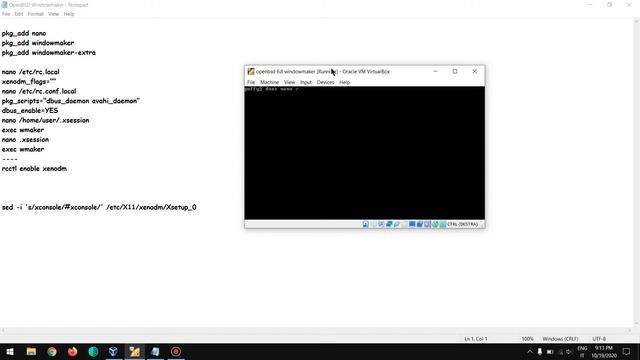Click the line 'rcctl enable xenodm'
Image resolution: width=640 pixels, height=360 pixels.
click(34, 169)
